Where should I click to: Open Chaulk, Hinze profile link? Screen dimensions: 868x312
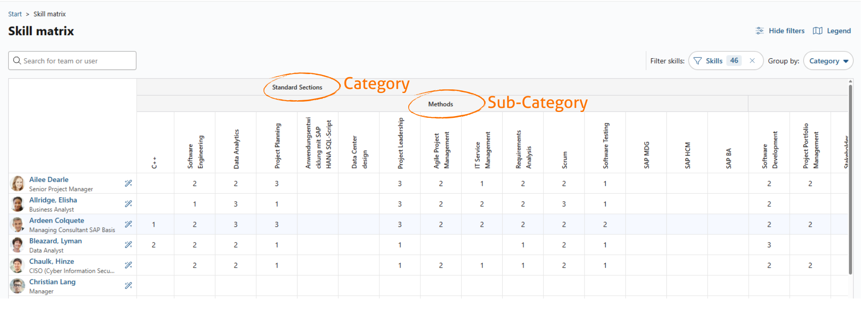(x=52, y=261)
